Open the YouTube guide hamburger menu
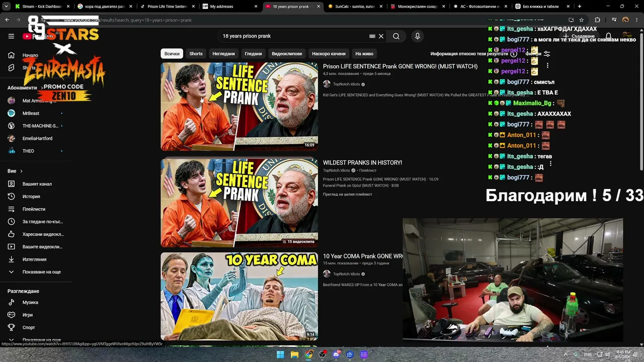This screenshot has width=644, height=362. (11, 36)
